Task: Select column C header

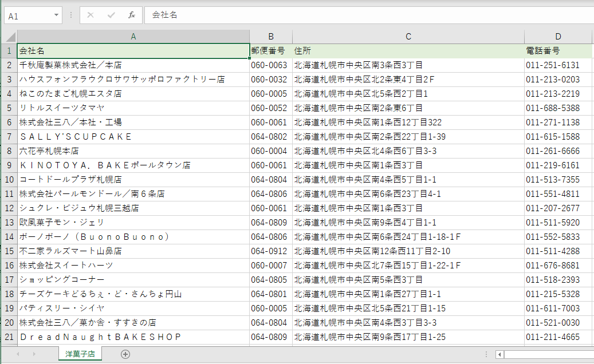Action: pyautogui.click(x=408, y=37)
